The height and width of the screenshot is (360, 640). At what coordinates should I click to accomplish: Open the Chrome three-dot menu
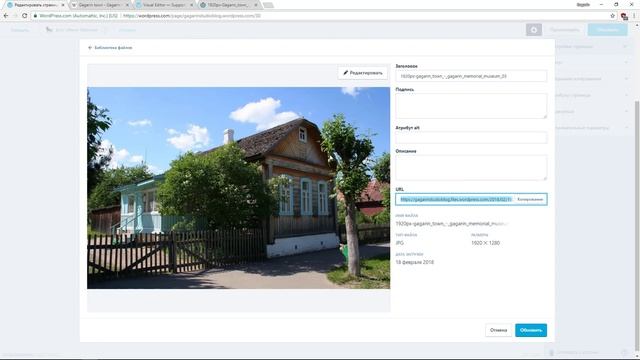pos(634,16)
